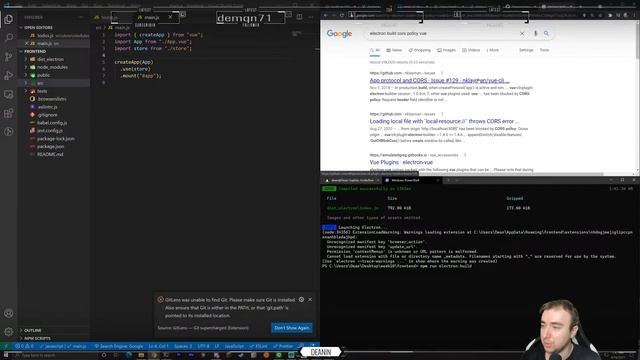Click the Google logo

(339, 33)
